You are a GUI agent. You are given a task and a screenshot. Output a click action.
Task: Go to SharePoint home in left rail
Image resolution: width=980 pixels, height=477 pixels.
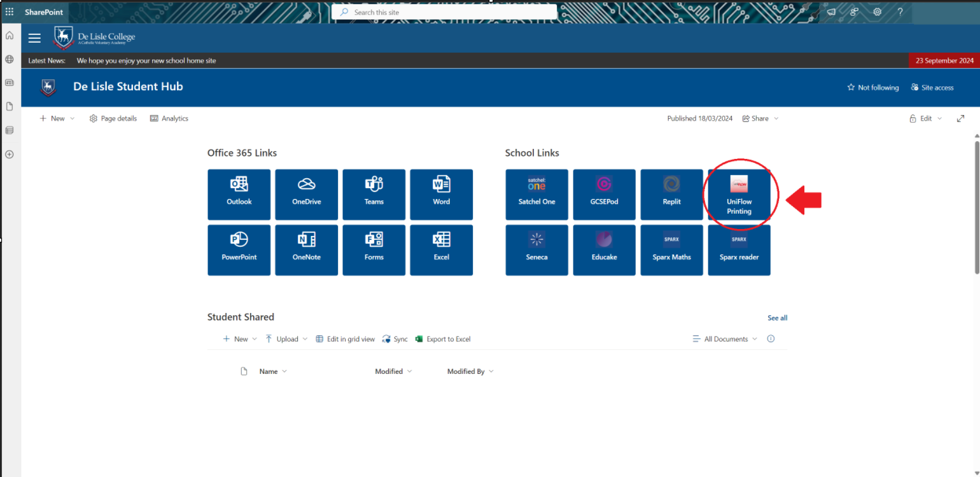[10, 36]
